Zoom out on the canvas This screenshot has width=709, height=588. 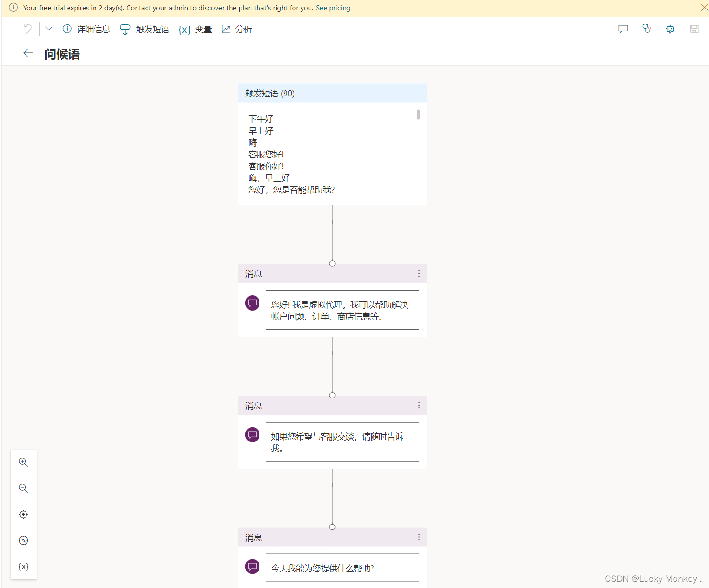pos(24,489)
